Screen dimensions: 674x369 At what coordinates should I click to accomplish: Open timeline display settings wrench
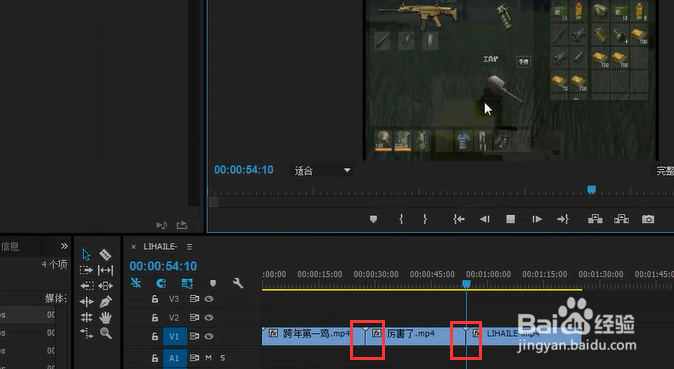pyautogui.click(x=238, y=283)
